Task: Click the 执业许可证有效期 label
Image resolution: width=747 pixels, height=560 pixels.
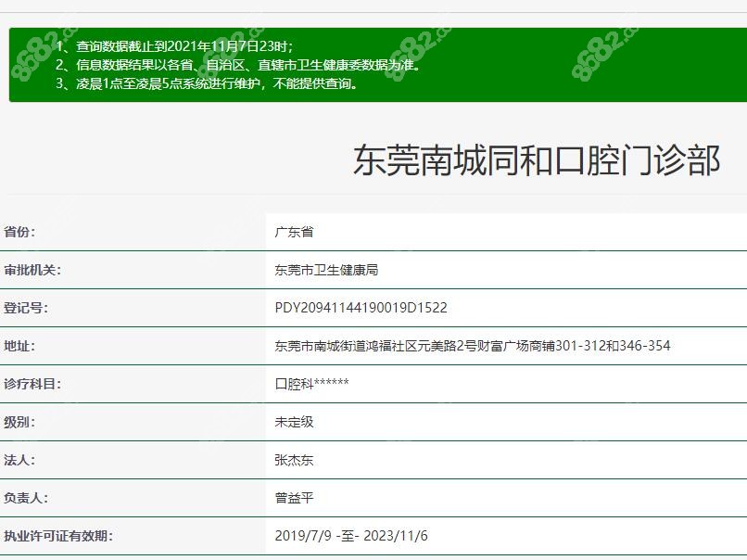Action: pos(58,536)
